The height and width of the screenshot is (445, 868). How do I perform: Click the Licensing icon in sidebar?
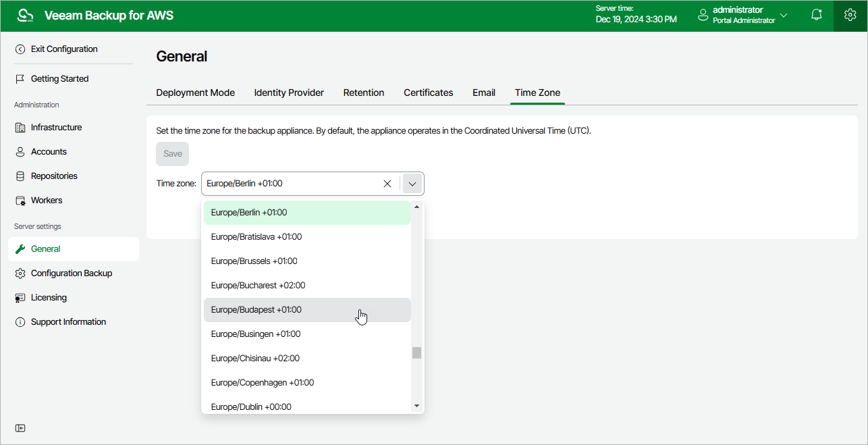point(20,298)
